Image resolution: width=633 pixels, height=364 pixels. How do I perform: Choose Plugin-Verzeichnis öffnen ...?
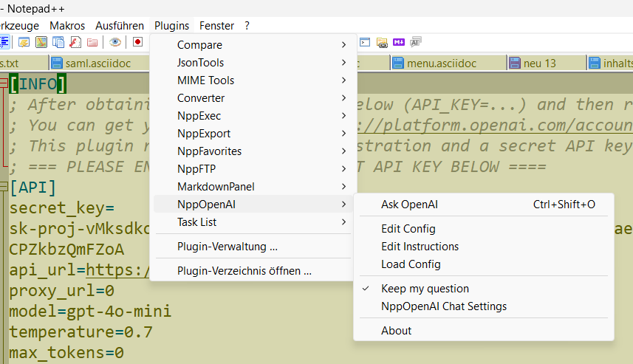coord(253,271)
